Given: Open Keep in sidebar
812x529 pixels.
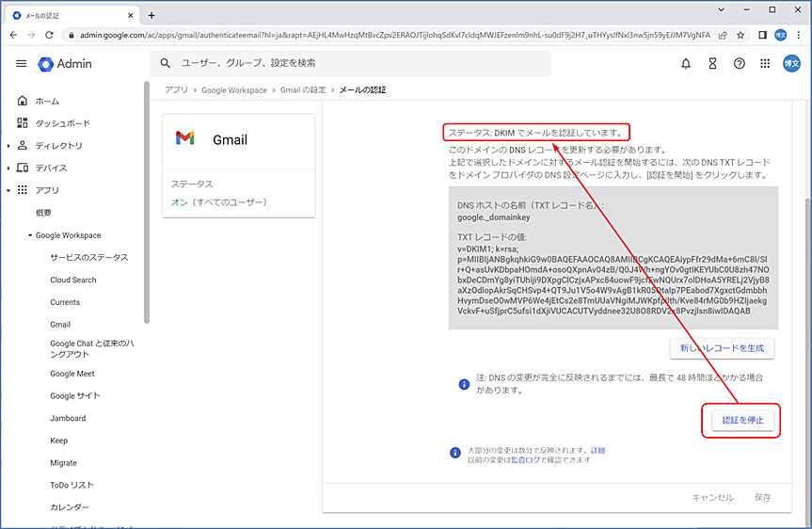Looking at the screenshot, I should coord(58,441).
